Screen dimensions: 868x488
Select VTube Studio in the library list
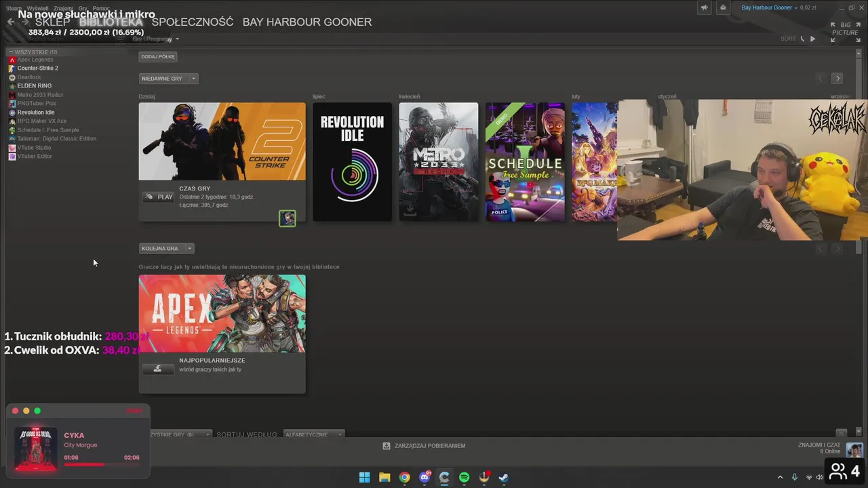click(34, 148)
